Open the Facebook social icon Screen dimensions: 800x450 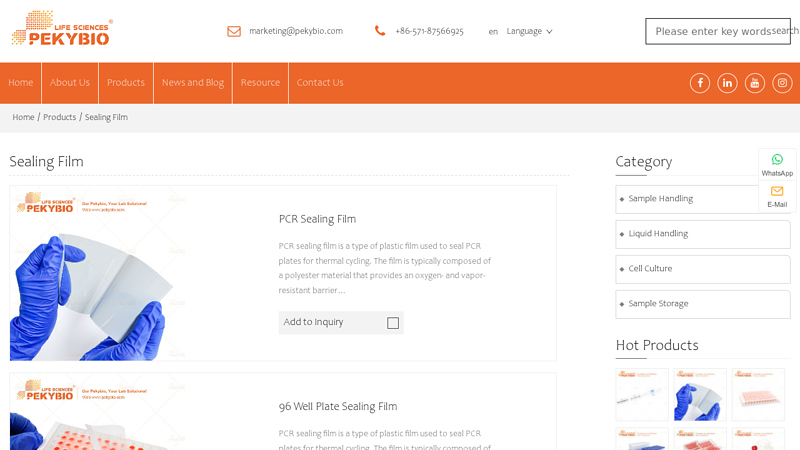coord(700,83)
